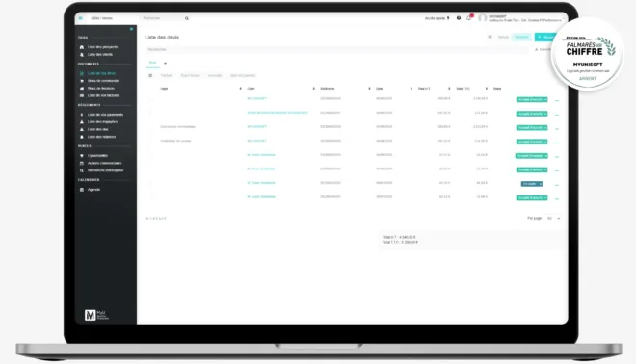This screenshot has height=364, width=636.
Task: Open Agenda via its calendar icon
Action: (82, 190)
